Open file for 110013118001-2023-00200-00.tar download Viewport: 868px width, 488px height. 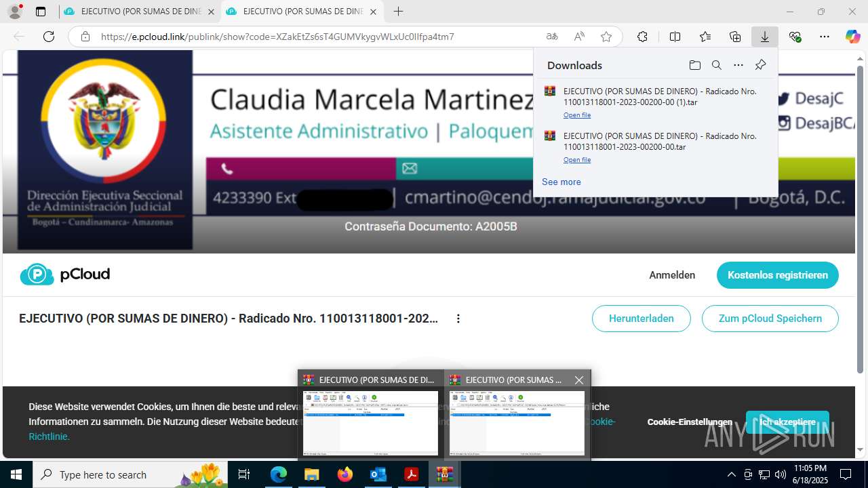click(x=577, y=160)
